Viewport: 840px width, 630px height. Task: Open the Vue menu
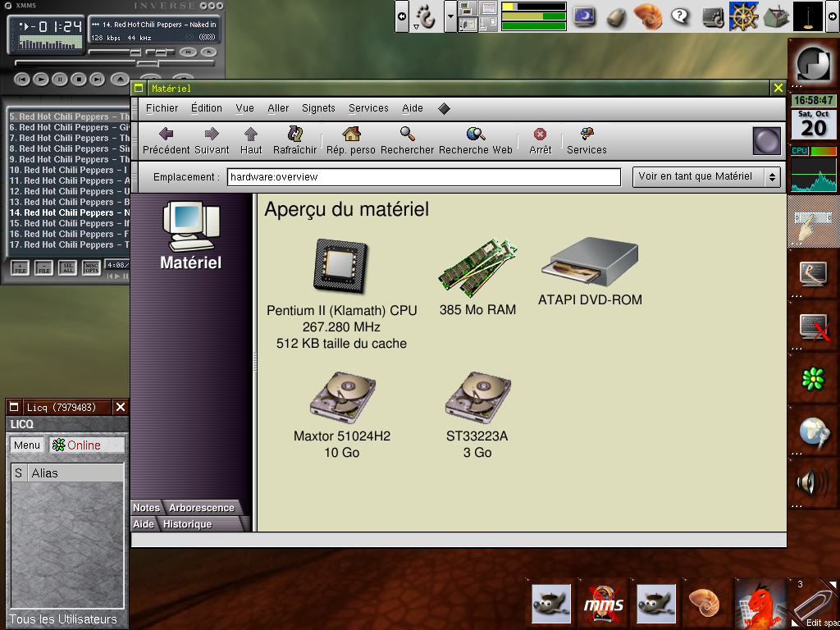pos(244,108)
